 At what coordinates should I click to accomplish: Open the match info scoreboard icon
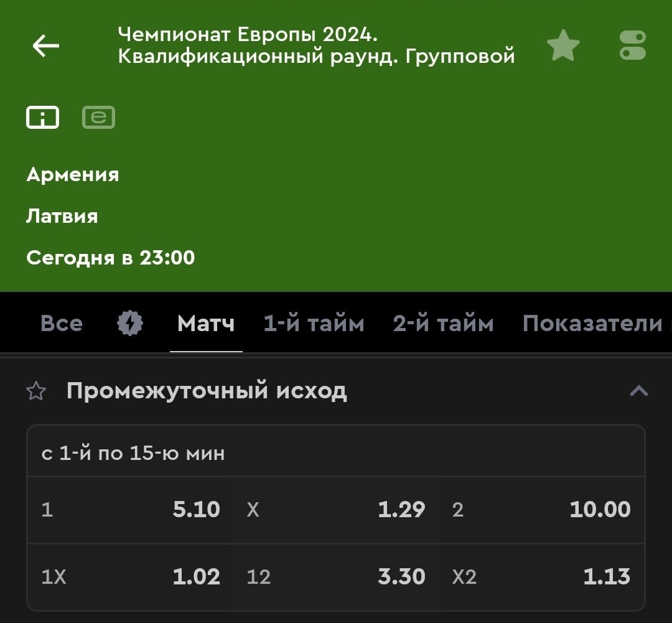42,117
